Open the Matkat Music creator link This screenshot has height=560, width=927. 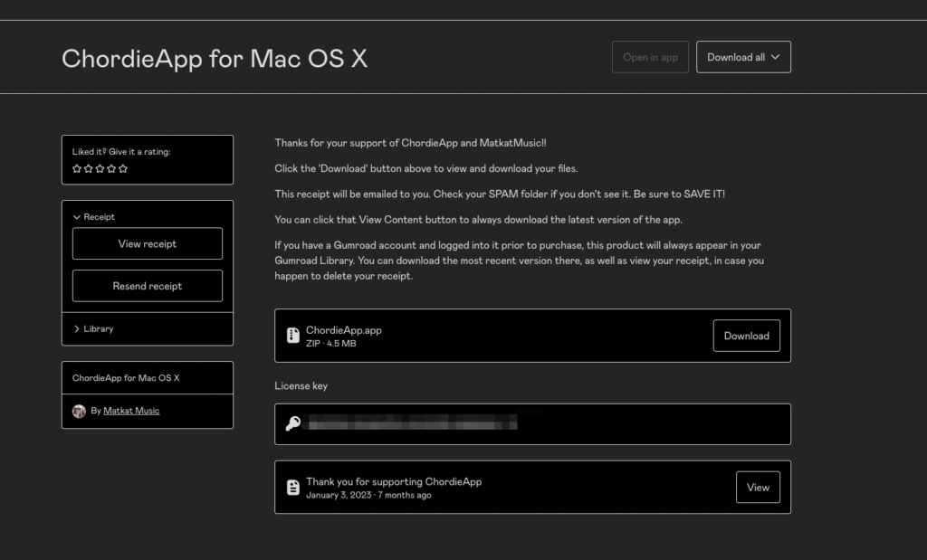click(131, 411)
